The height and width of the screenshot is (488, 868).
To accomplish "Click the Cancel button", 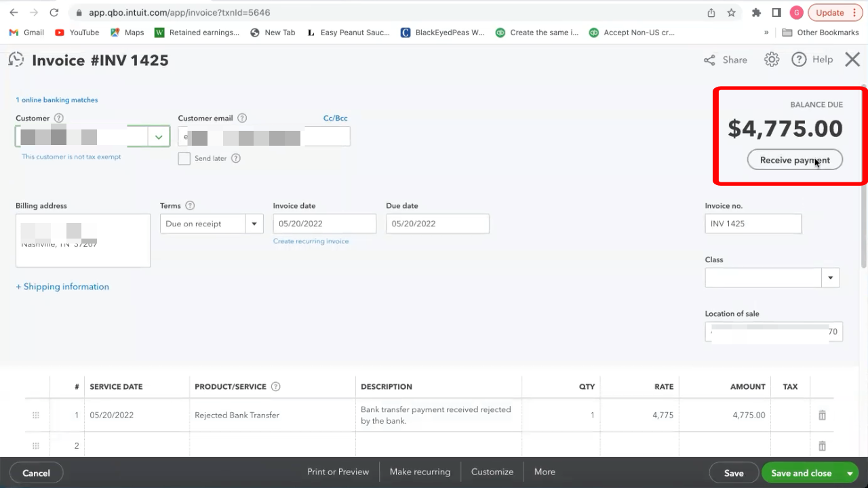I will click(x=36, y=473).
